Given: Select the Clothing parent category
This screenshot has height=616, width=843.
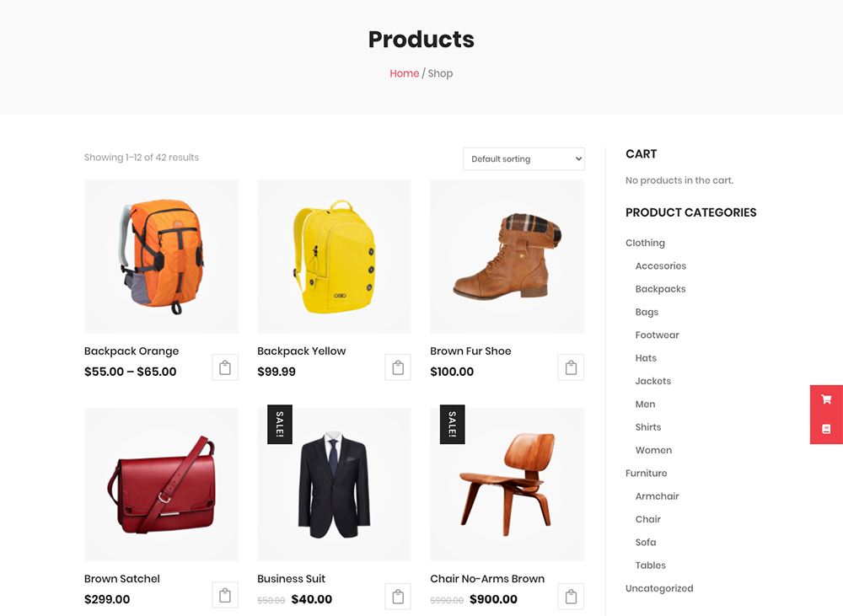Looking at the screenshot, I should point(645,243).
